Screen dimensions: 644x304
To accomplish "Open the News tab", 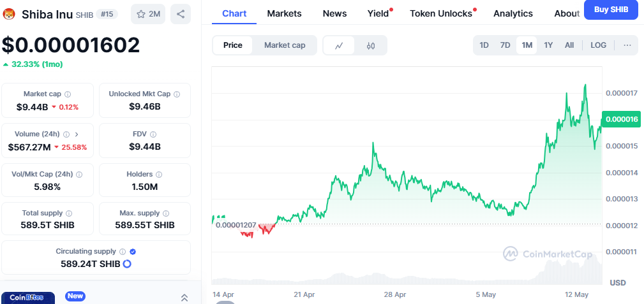I will click(x=334, y=13).
